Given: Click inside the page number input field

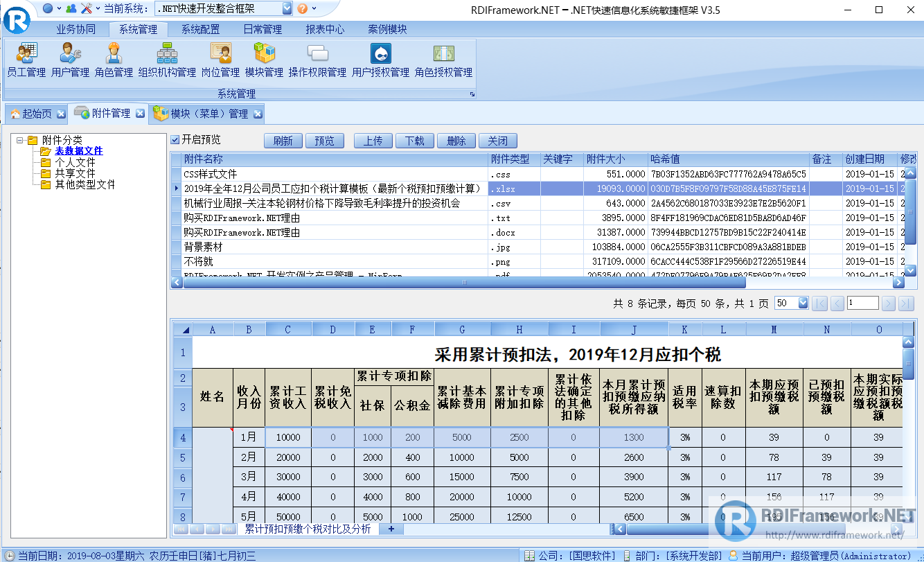Looking at the screenshot, I should click(x=862, y=302).
